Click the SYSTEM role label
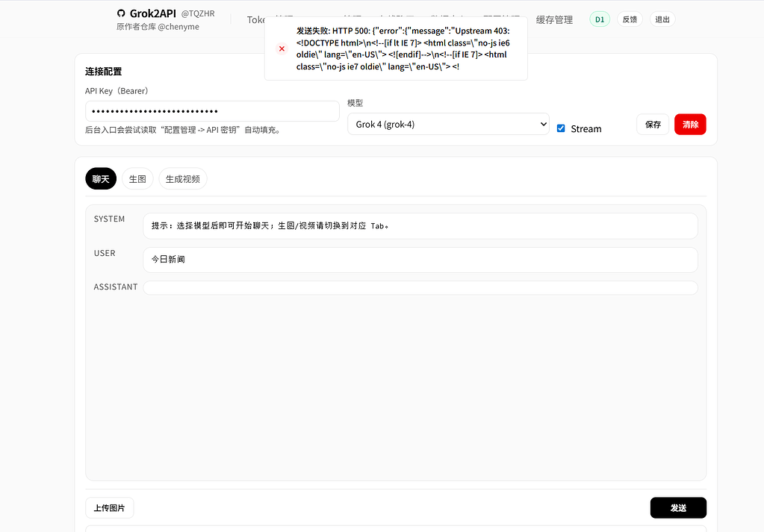 pyautogui.click(x=109, y=219)
